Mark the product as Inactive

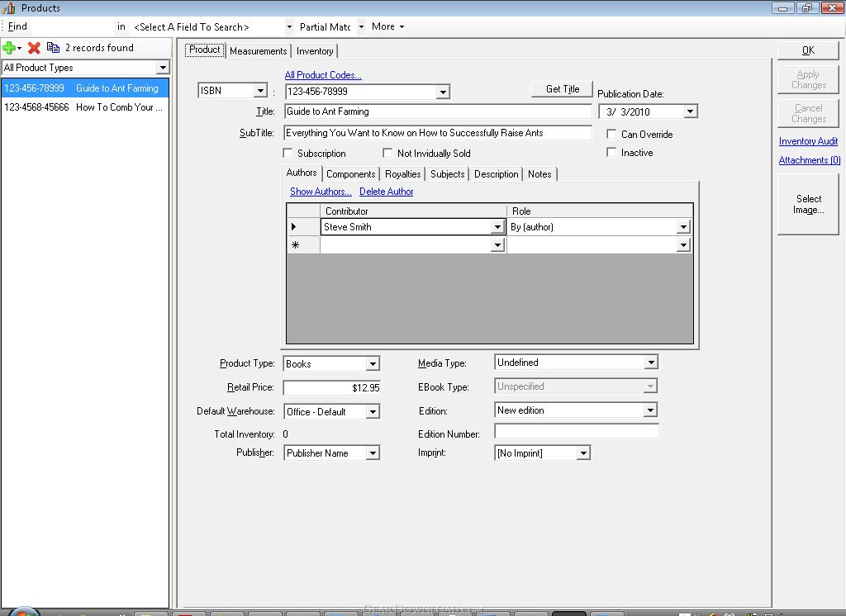click(611, 152)
